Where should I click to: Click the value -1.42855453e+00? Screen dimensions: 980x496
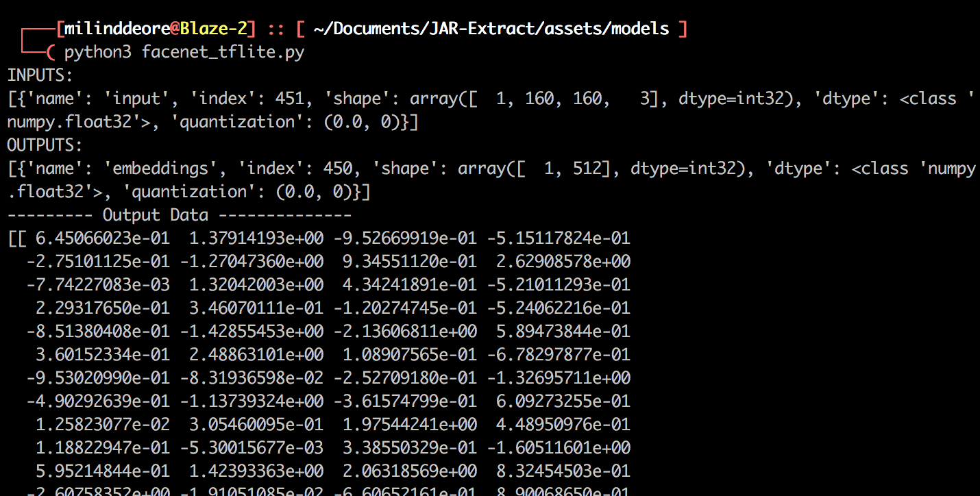[252, 332]
